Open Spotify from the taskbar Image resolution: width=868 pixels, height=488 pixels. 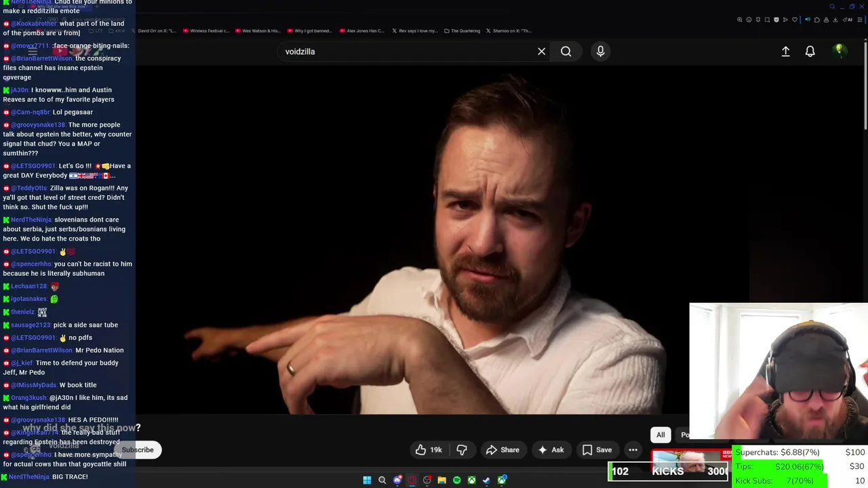tap(457, 480)
